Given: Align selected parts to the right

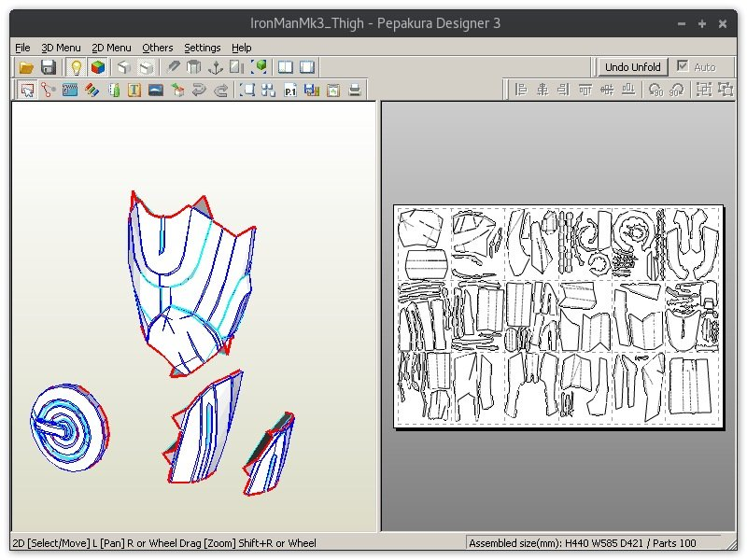Looking at the screenshot, I should tap(564, 90).
